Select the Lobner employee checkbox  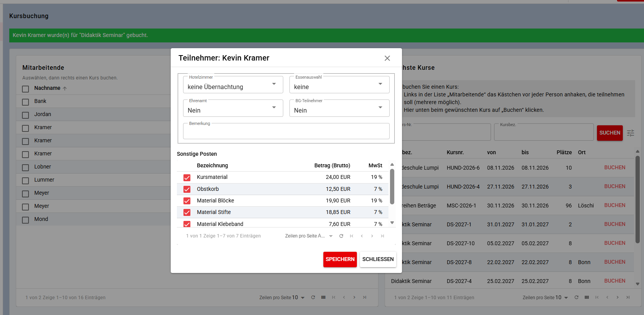pyautogui.click(x=25, y=167)
